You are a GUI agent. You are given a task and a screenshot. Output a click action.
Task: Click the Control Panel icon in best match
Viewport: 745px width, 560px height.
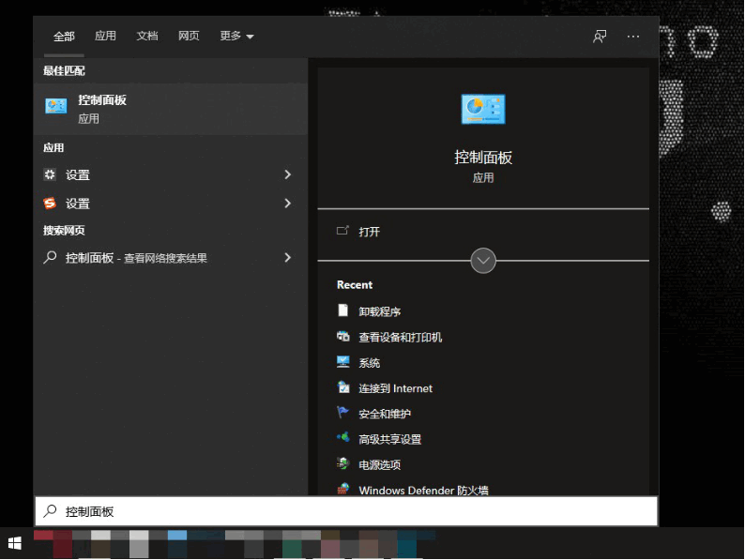[x=56, y=106]
